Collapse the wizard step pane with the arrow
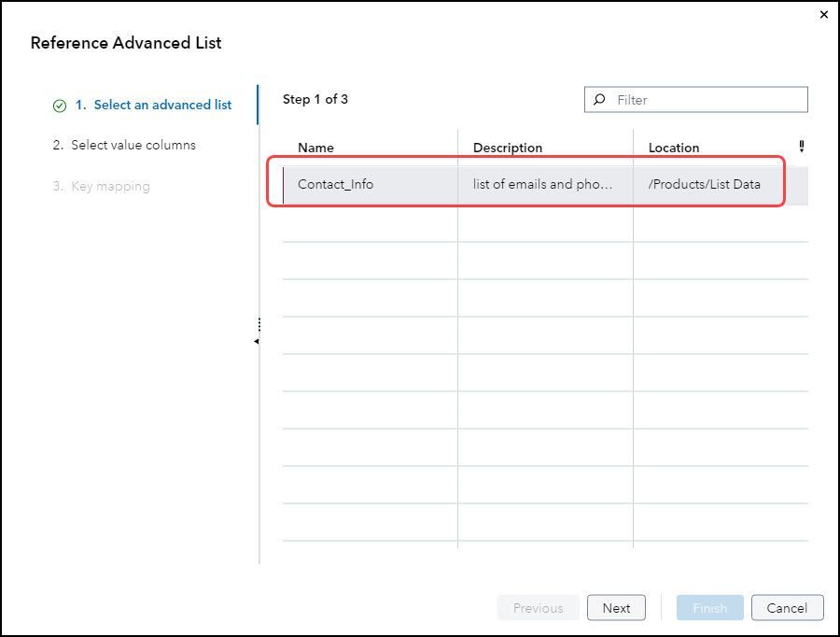 pos(257,342)
